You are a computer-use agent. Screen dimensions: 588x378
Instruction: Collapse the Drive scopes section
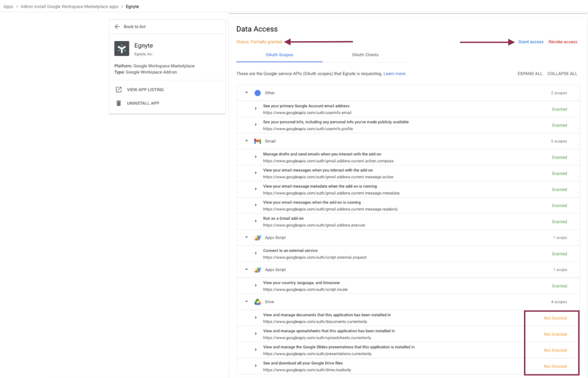point(246,302)
